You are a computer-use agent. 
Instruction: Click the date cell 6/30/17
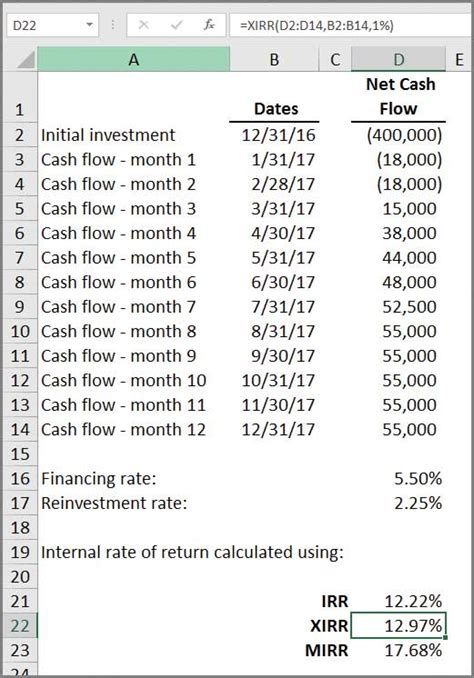point(274,282)
